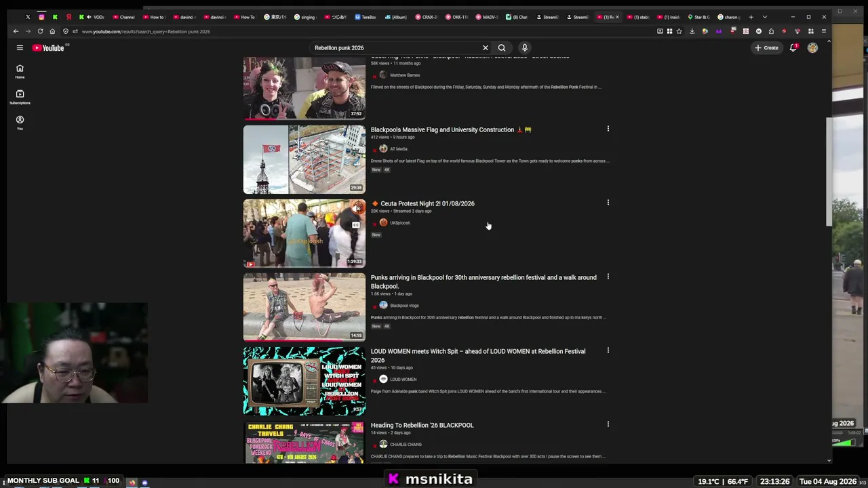Open the punks sitting in Blackpool thumbnail
Image resolution: width=868 pixels, height=488 pixels.
point(304,307)
